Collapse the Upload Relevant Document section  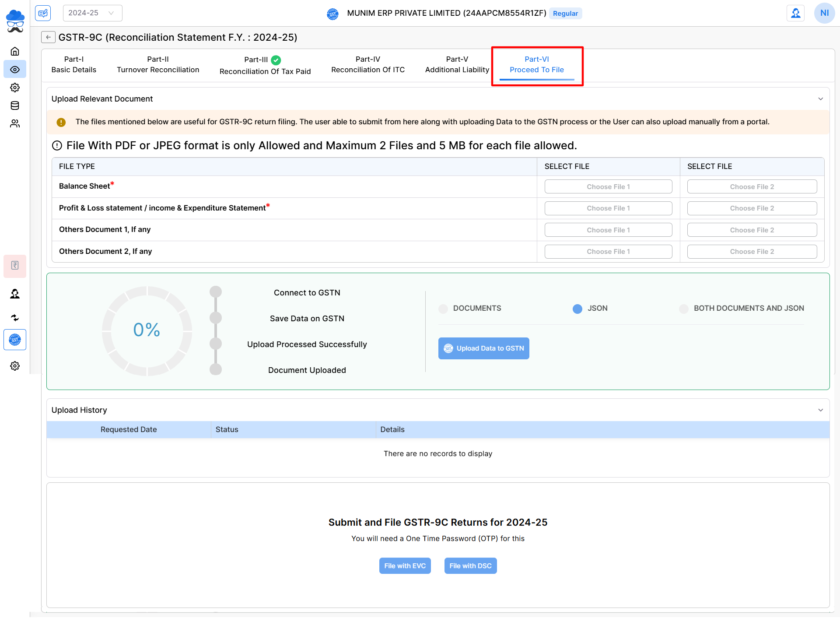coord(820,99)
